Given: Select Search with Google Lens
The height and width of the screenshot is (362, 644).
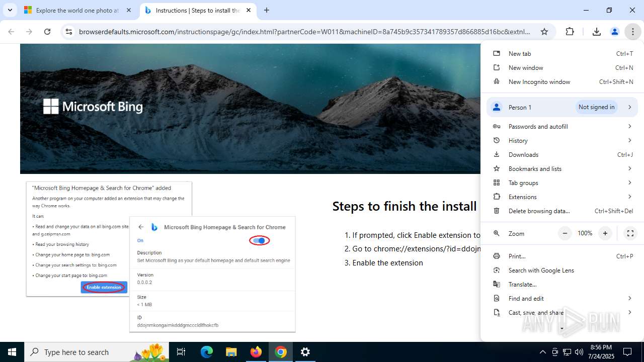Looking at the screenshot, I should (x=562, y=270).
